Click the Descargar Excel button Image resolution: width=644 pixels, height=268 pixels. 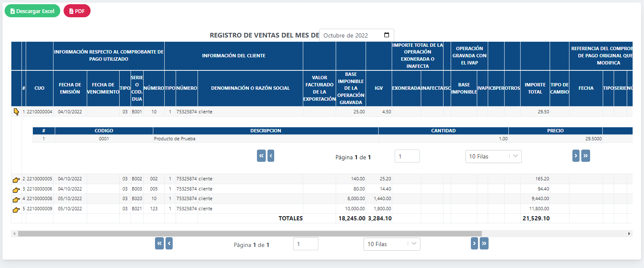click(x=32, y=11)
